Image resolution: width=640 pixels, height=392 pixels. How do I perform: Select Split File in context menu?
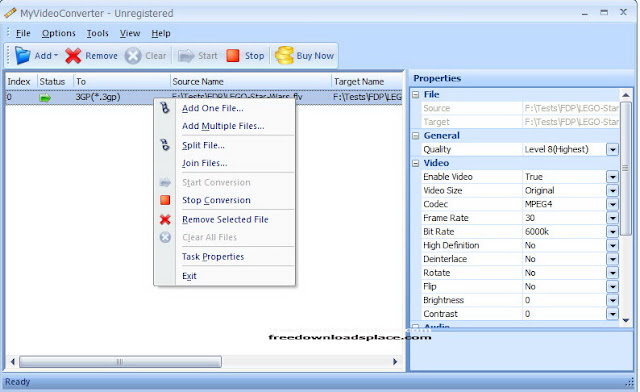pyautogui.click(x=203, y=145)
